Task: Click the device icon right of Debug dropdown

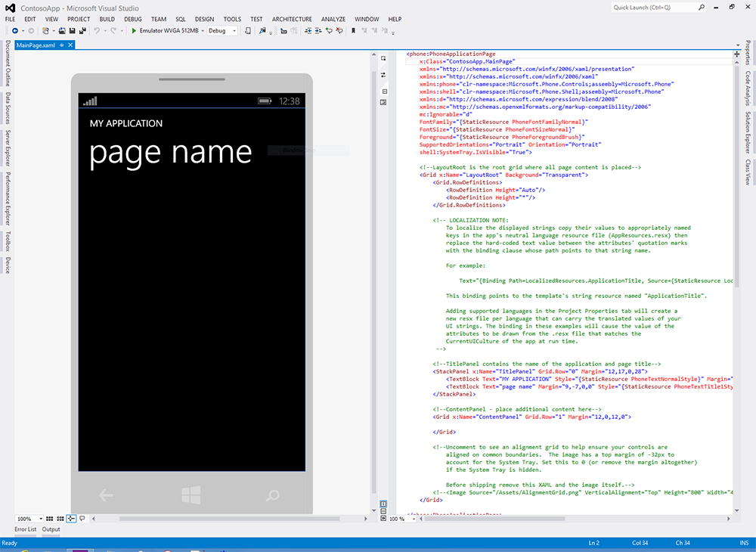Action: click(x=248, y=31)
